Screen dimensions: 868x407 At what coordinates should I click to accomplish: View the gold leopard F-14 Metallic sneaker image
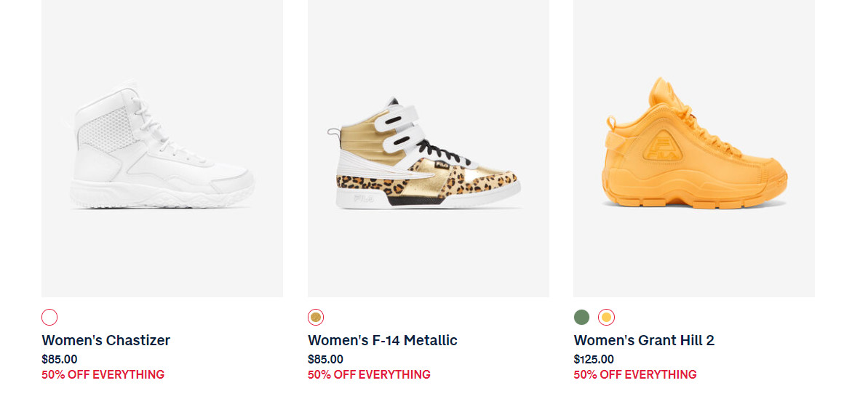point(428,148)
